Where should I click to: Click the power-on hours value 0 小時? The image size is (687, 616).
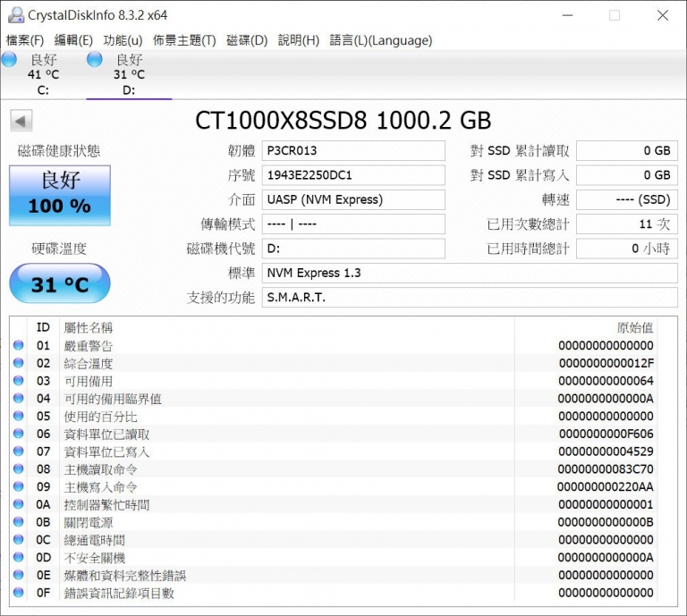pos(627,249)
